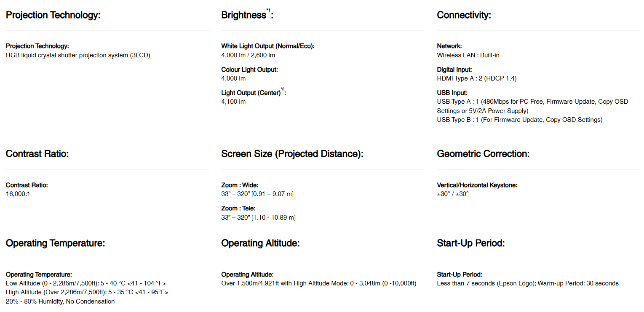Click the 16,000:1 contrast ratio value
The width and height of the screenshot is (644, 312).
(x=18, y=194)
